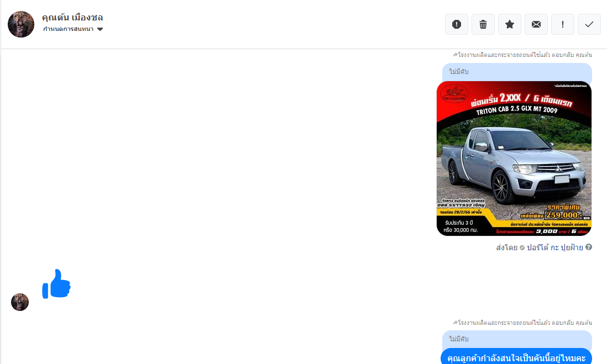Click the question mark help icon after sender name
Viewport: 607px width, 364px height.
tap(589, 247)
